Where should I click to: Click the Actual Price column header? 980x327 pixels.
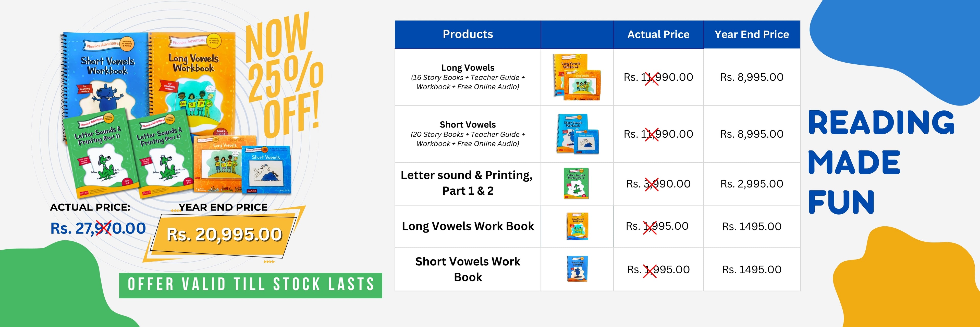coord(658,35)
